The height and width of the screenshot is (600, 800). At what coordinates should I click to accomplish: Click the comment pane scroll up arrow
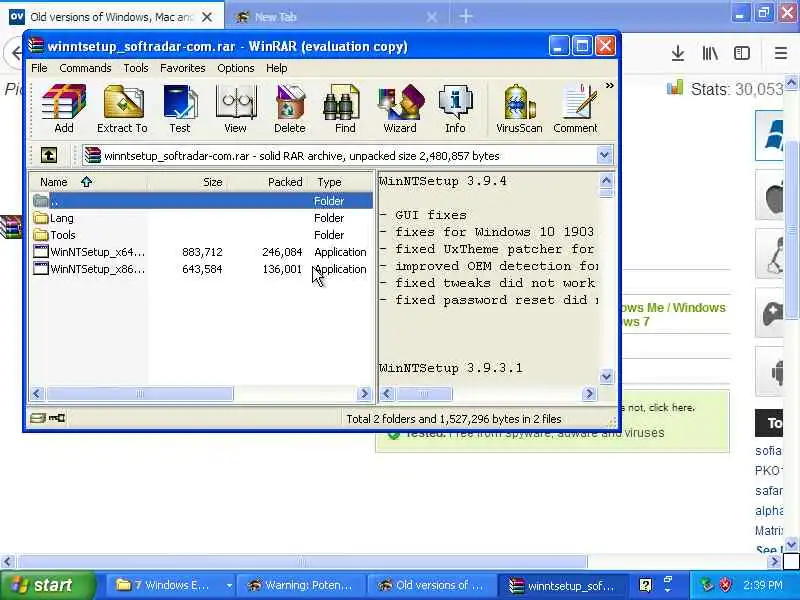[606, 181]
